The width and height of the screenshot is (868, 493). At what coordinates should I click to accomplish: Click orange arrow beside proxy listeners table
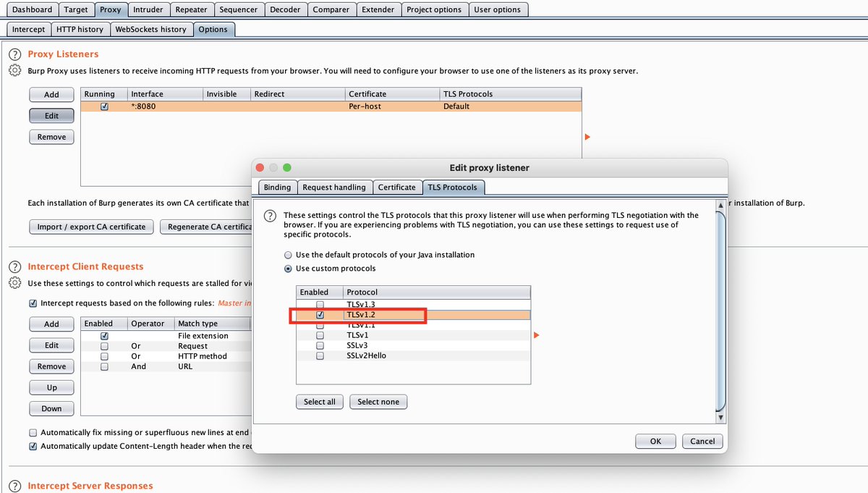point(587,138)
